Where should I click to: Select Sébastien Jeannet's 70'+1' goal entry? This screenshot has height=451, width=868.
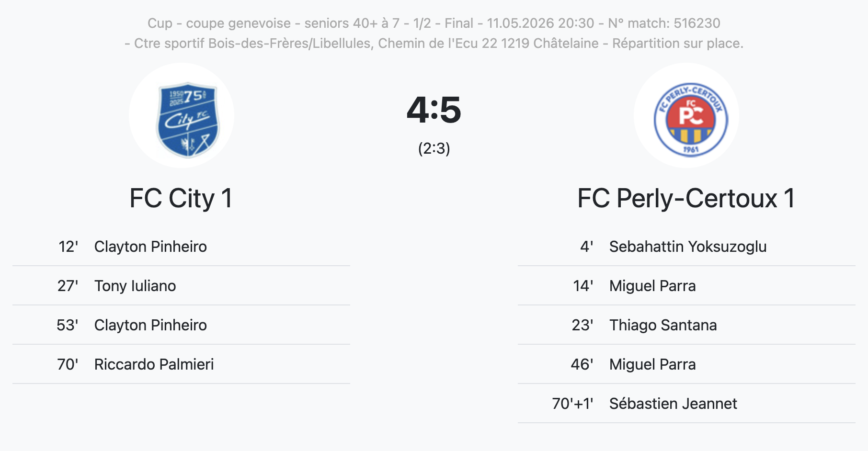click(686, 404)
